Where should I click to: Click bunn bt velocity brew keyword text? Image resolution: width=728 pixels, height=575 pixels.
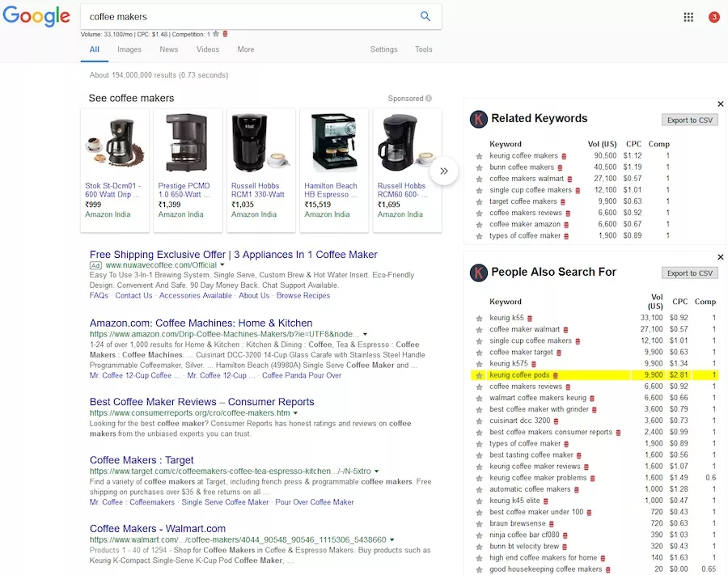[524, 546]
